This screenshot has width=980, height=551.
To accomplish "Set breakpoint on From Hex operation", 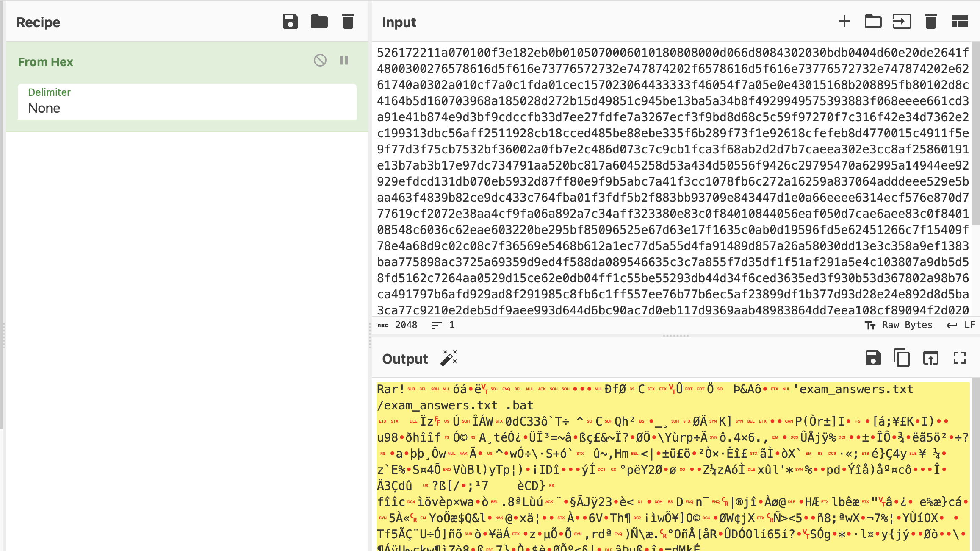I will coord(344,61).
